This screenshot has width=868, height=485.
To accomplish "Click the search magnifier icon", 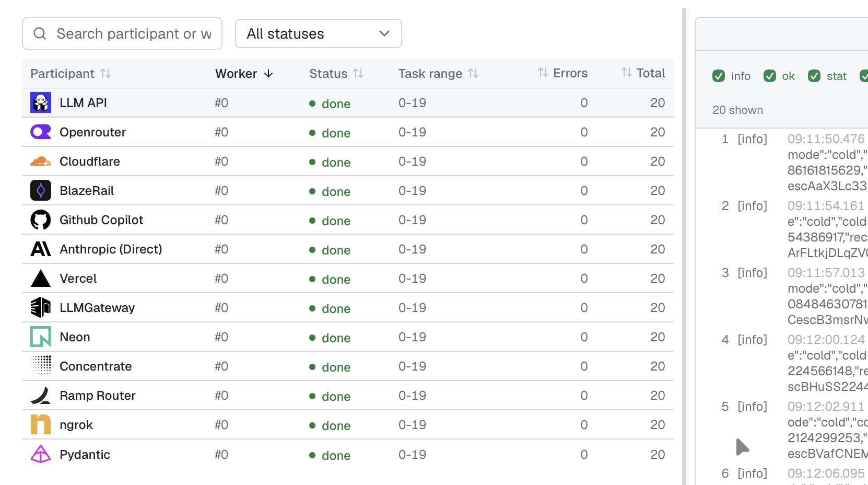I will [40, 33].
